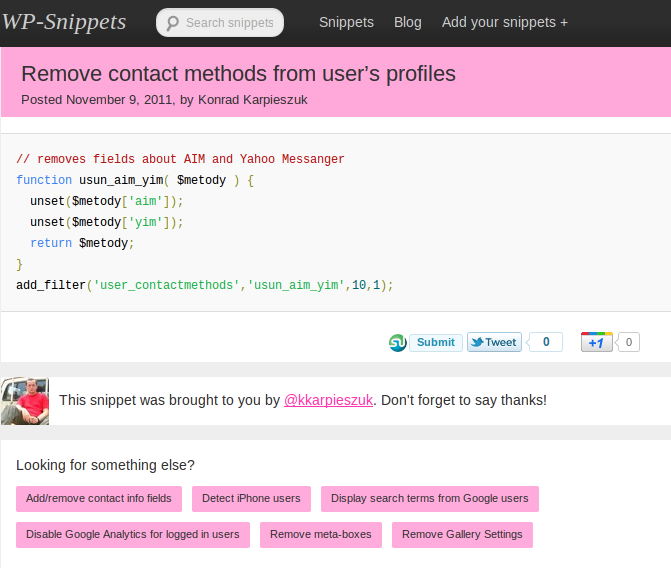Select the Remove meta-boxes snippet
Viewport: 671px width, 568px height.
pyautogui.click(x=320, y=534)
